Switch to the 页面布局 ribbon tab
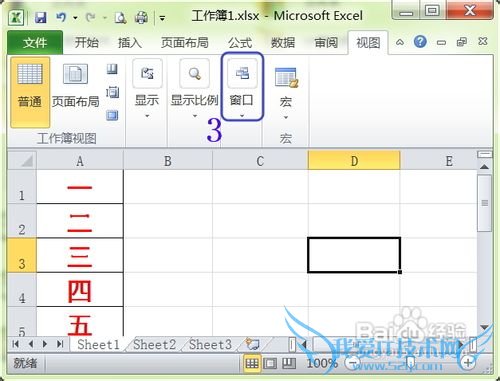The height and width of the screenshot is (381, 500). (184, 43)
